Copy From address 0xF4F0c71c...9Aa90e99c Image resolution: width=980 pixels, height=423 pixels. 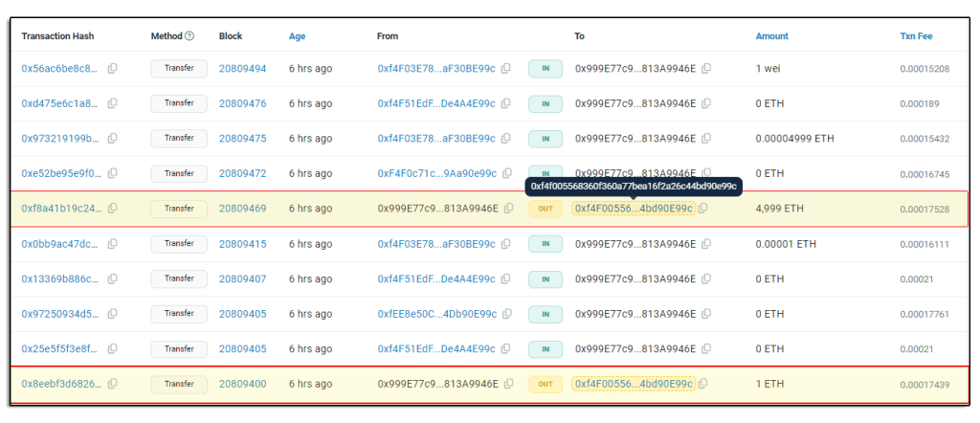(506, 174)
